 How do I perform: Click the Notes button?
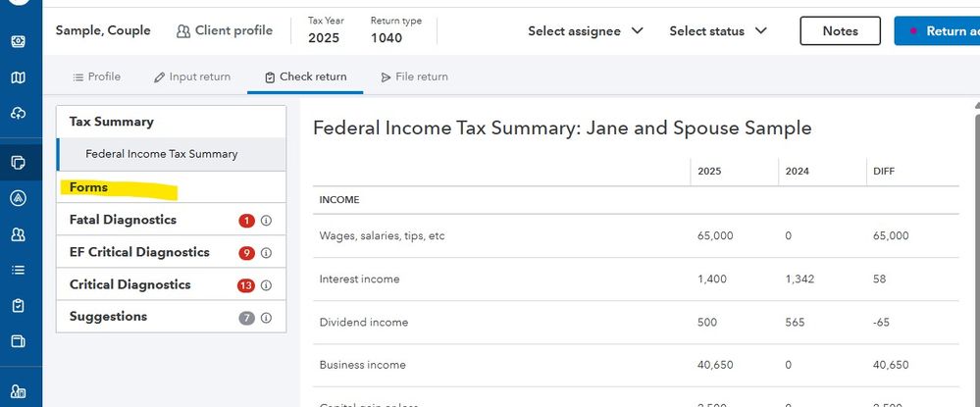pyautogui.click(x=840, y=31)
